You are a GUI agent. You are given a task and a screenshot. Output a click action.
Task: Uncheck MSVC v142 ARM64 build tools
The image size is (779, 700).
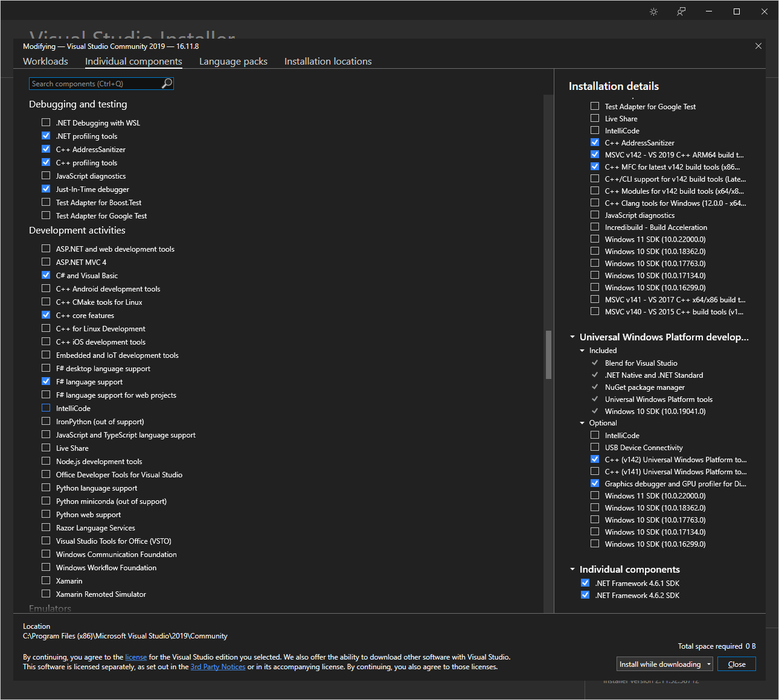pos(595,154)
